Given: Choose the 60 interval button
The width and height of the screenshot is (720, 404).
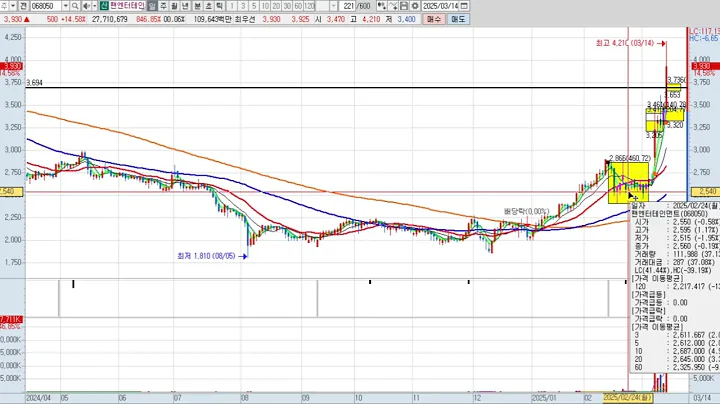Looking at the screenshot, I should pyautogui.click(x=298, y=6).
